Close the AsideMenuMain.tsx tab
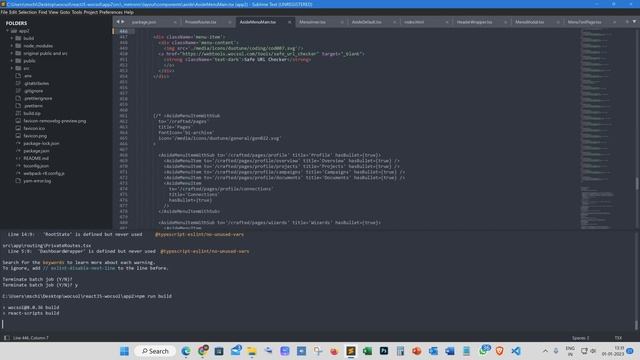 (289, 22)
